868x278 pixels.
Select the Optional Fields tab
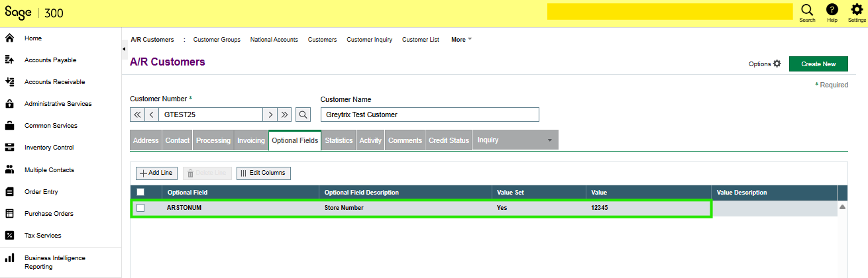point(295,140)
